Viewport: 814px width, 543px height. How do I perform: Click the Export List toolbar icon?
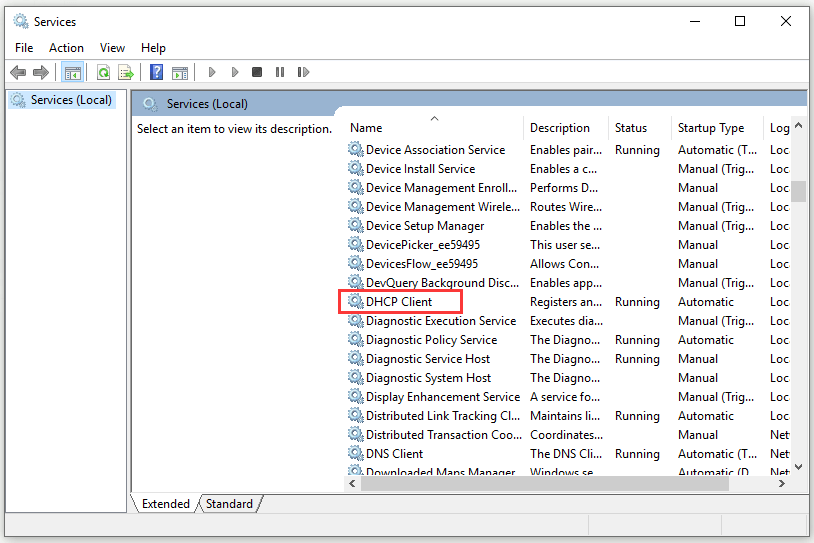pyautogui.click(x=126, y=72)
